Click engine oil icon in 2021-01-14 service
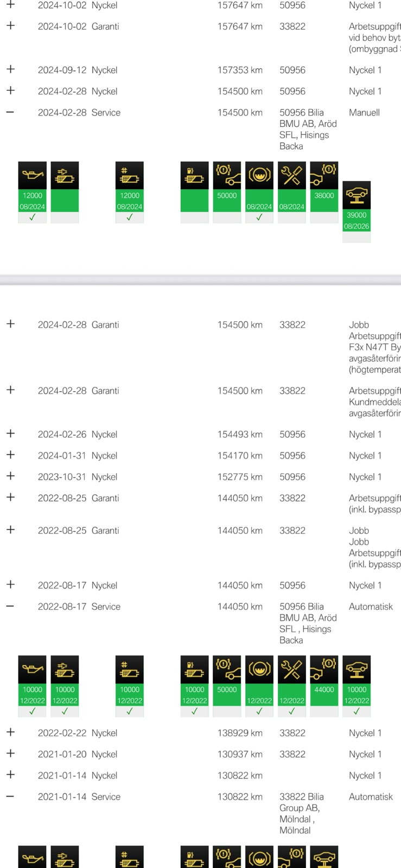 click(32, 857)
